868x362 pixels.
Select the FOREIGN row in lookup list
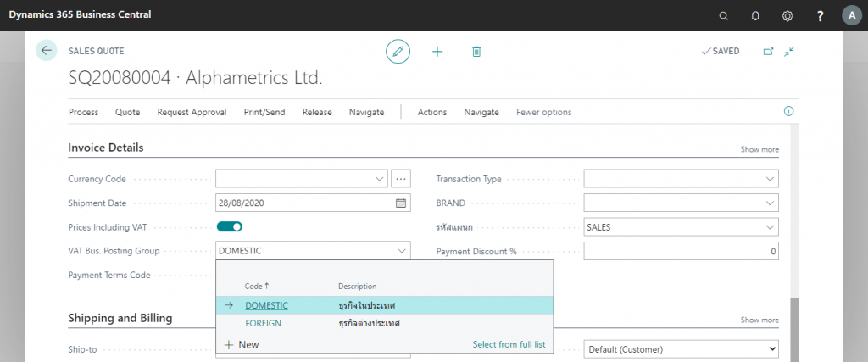(x=264, y=323)
